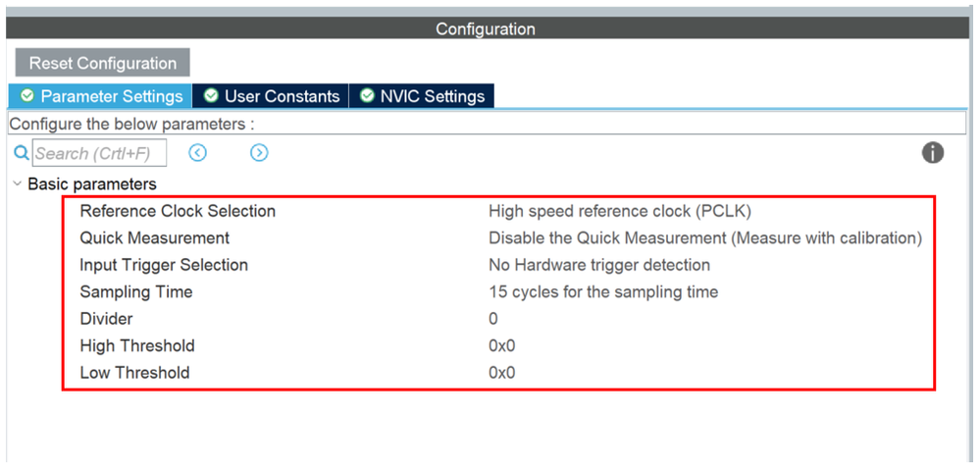The image size is (980, 471).
Task: Change the Quick Measurement setting value
Action: coord(704,237)
